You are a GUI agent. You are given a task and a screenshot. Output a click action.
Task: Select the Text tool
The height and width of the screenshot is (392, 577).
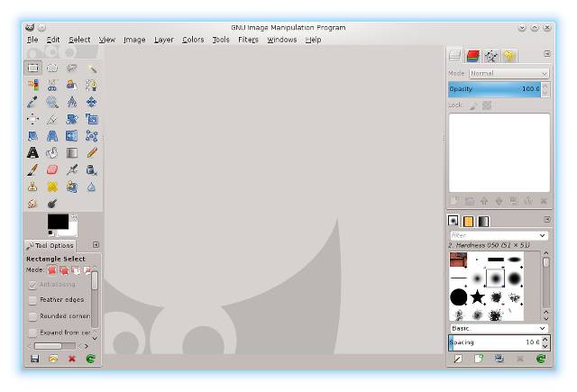(x=32, y=152)
